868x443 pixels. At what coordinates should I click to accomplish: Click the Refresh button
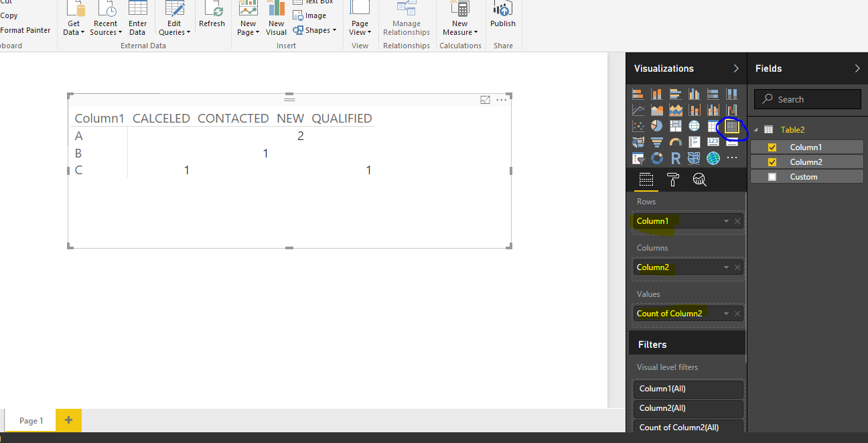tap(212, 15)
